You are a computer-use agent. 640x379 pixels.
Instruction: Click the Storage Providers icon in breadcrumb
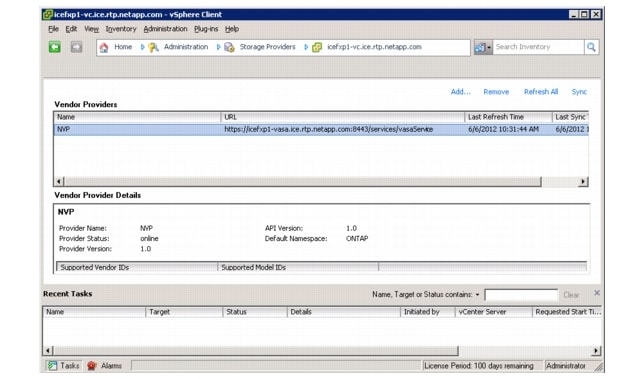point(229,47)
